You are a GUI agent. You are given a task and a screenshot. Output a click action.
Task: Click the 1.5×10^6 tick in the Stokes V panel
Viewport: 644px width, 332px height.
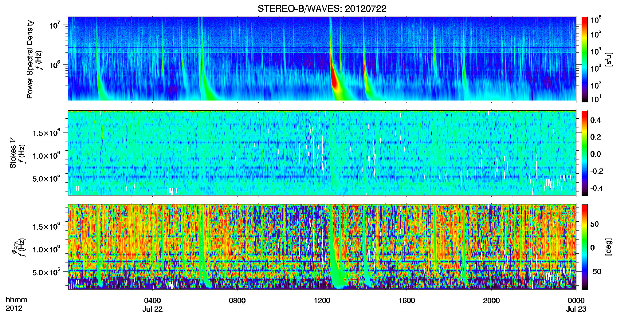coord(46,133)
